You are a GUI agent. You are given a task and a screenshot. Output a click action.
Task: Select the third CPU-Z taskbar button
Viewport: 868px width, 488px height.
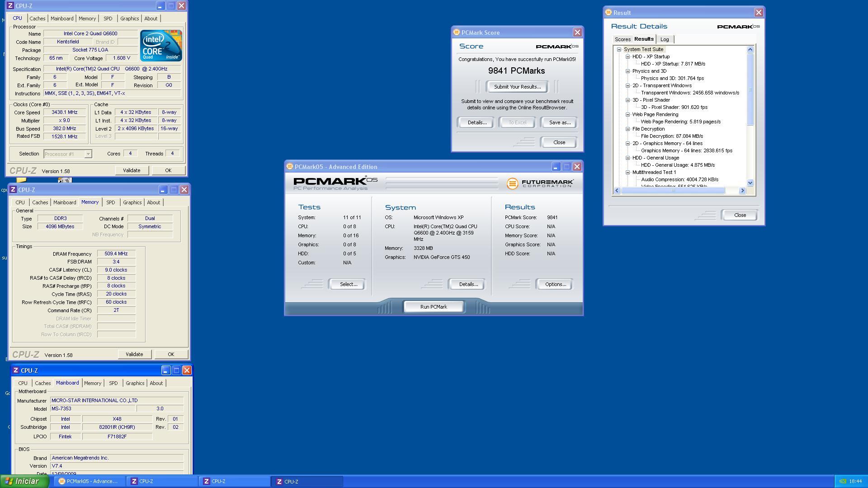click(x=307, y=481)
